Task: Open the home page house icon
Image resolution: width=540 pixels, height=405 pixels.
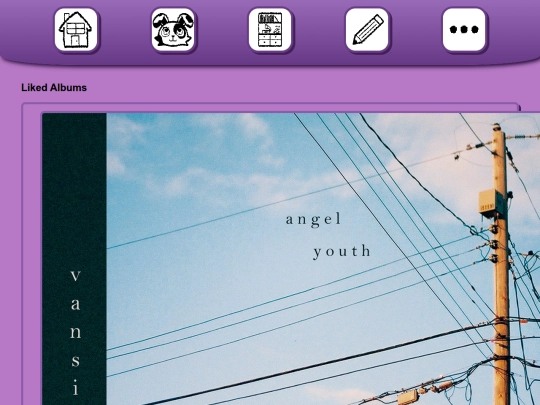Action: (76, 30)
